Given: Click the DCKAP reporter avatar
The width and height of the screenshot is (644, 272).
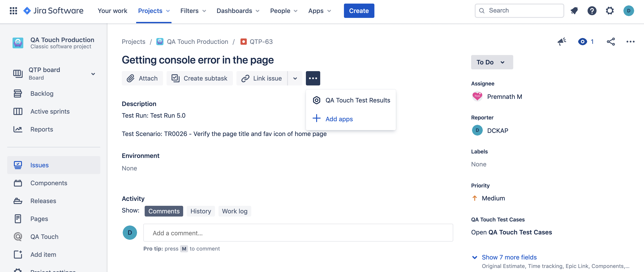Looking at the screenshot, I should pyautogui.click(x=477, y=130).
